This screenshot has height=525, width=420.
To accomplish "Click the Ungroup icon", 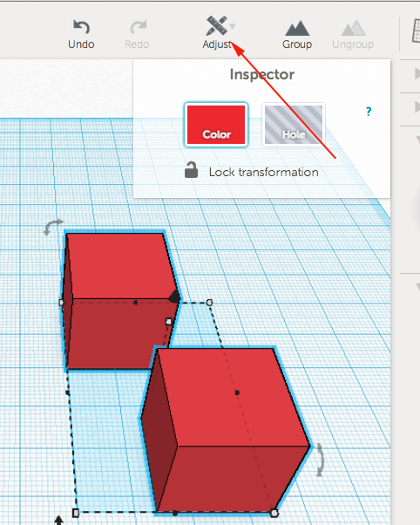I will pos(353,28).
